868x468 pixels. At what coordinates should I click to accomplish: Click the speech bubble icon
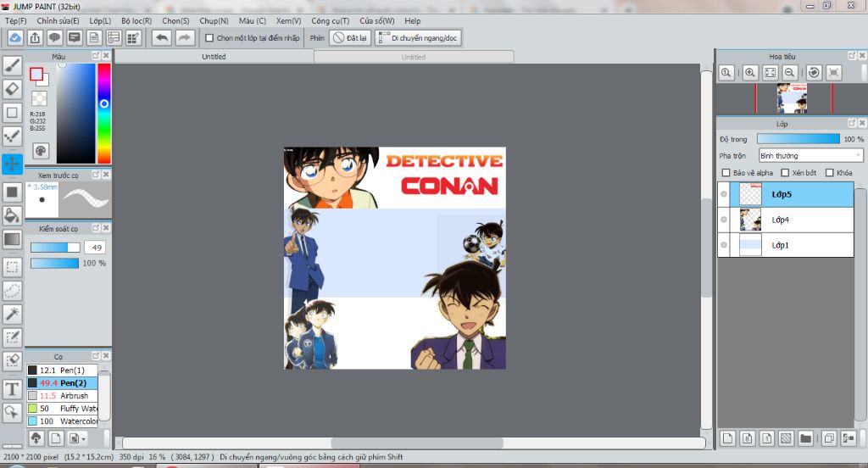point(54,37)
